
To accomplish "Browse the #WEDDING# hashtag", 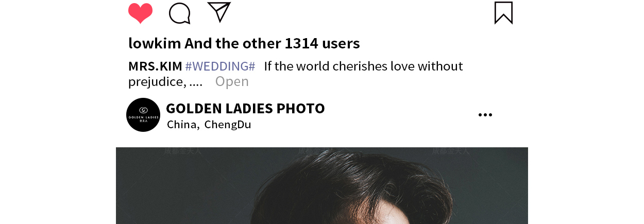I will [220, 66].
